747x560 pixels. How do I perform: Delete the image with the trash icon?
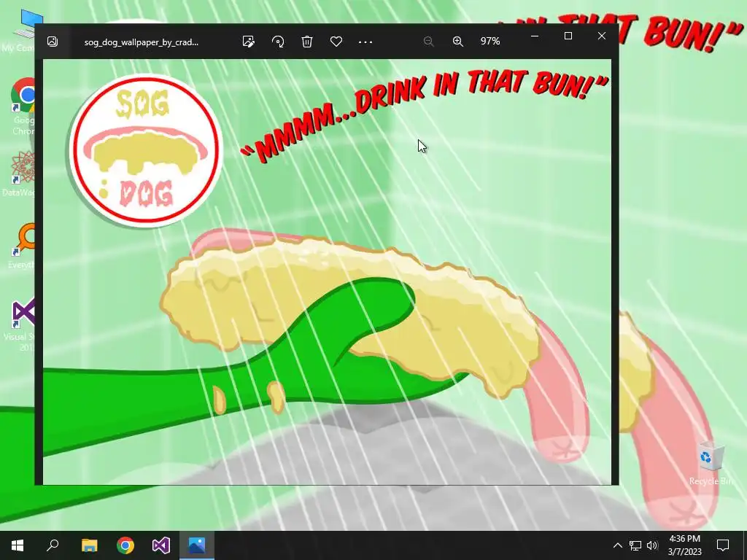click(307, 42)
